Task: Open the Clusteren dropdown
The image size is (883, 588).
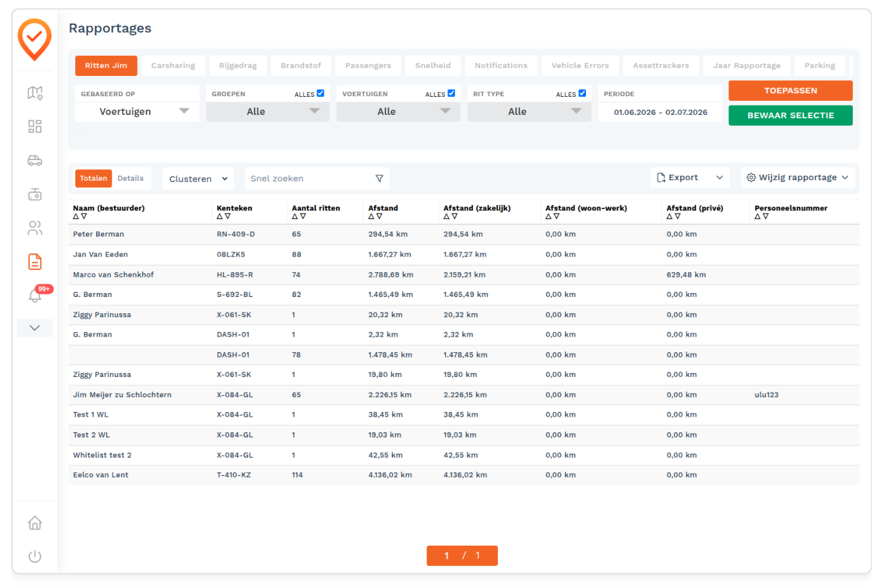Action: point(198,179)
